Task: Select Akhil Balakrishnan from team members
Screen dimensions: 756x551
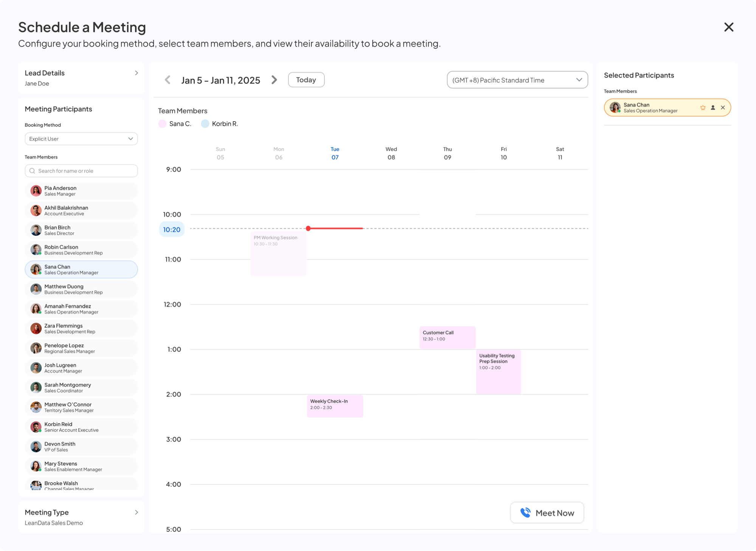Action: [x=81, y=210]
